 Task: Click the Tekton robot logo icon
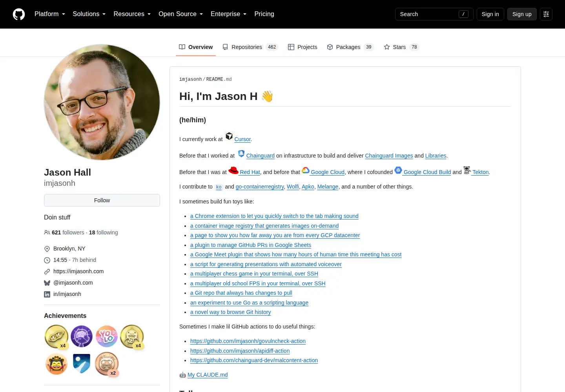pyautogui.click(x=467, y=170)
